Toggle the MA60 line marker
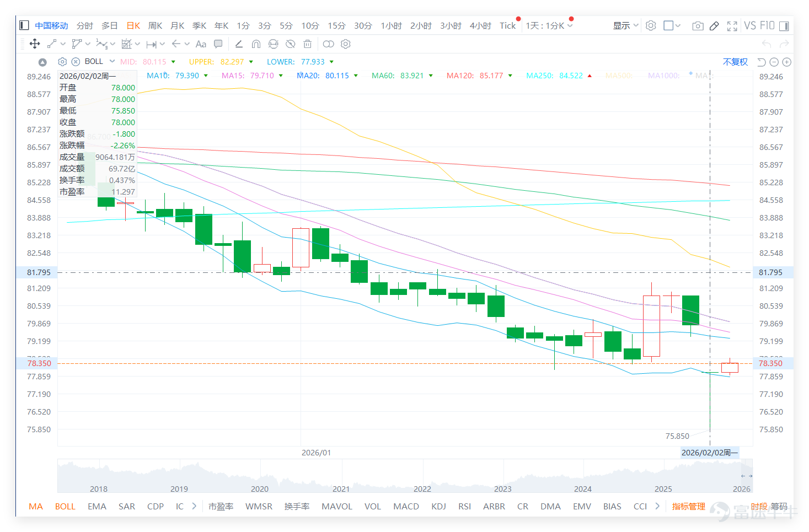The image size is (809, 532). (x=431, y=76)
